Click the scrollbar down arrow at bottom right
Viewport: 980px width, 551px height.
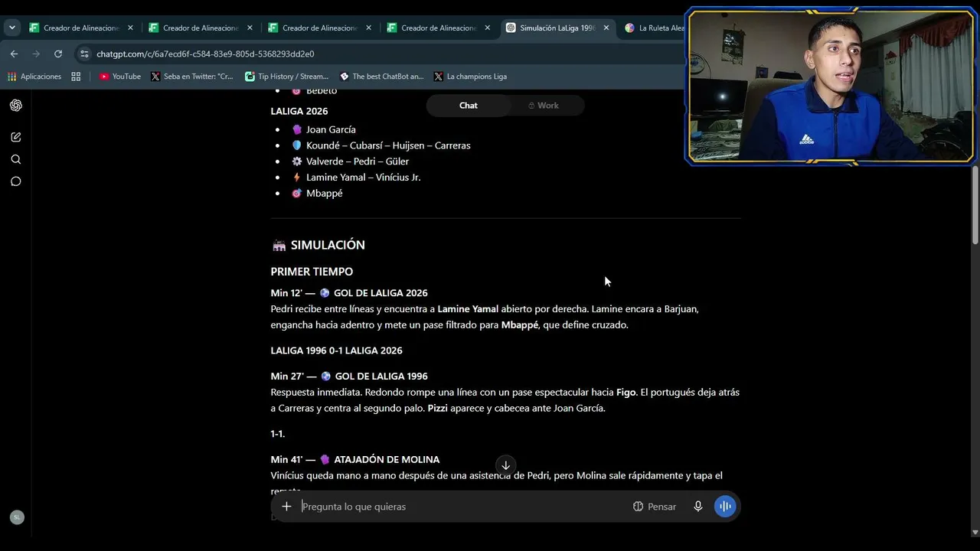click(x=975, y=532)
